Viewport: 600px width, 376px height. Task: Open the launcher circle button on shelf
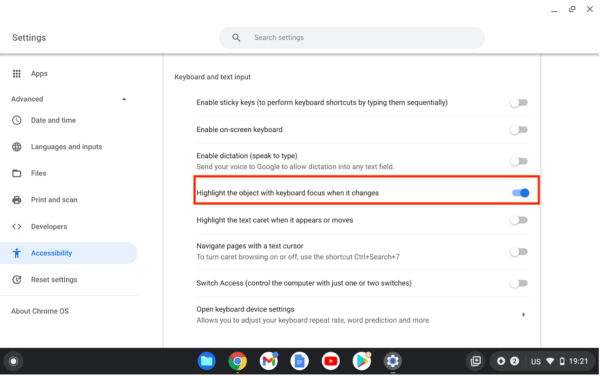13,361
